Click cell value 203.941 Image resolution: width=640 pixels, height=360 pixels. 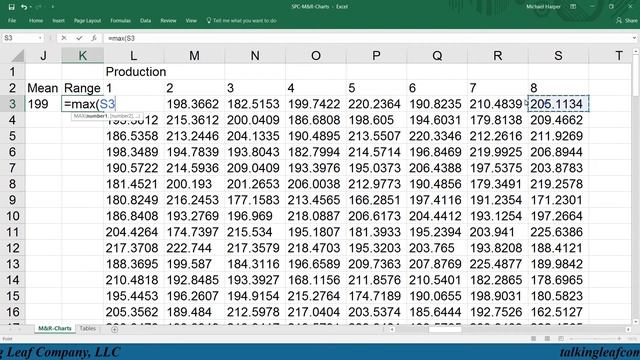point(498,232)
